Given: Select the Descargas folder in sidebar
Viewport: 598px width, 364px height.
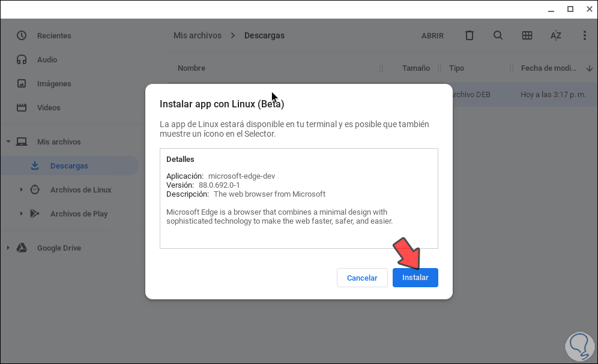Looking at the screenshot, I should (69, 166).
